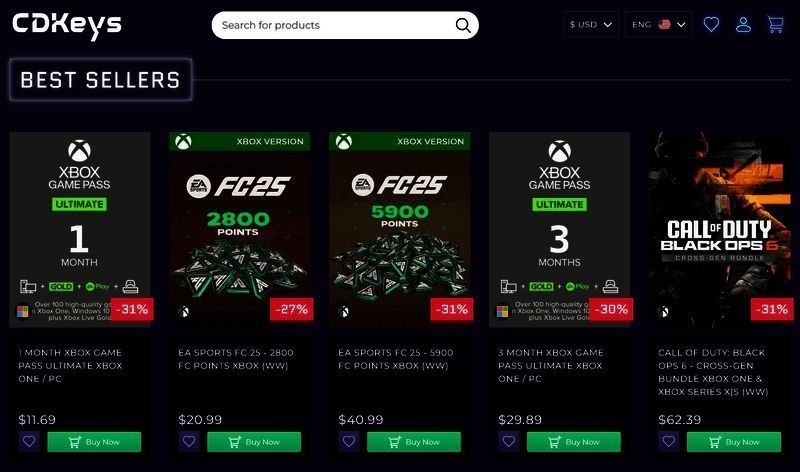800x472 pixels.
Task: Wishlist EA Sports FC 25 2800 Points
Action: pos(189,441)
